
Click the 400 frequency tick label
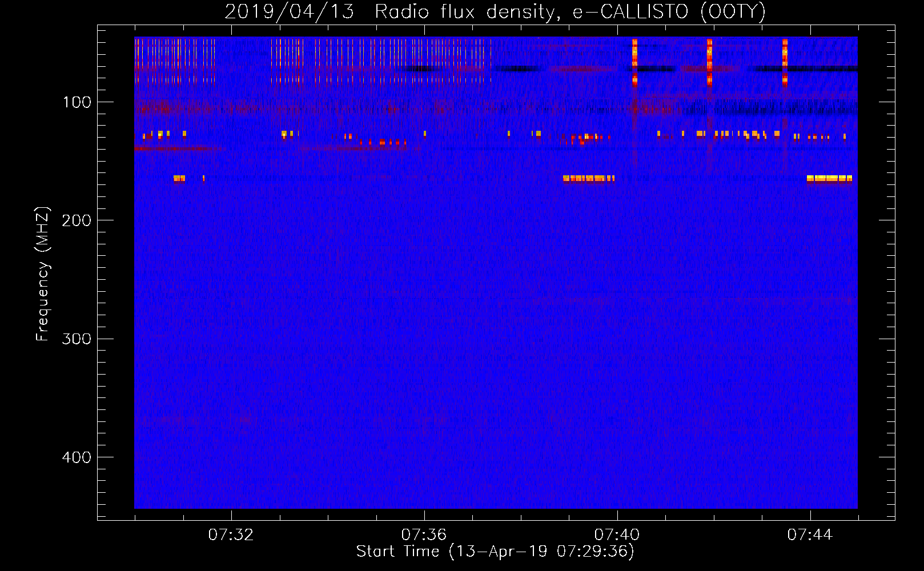77,457
